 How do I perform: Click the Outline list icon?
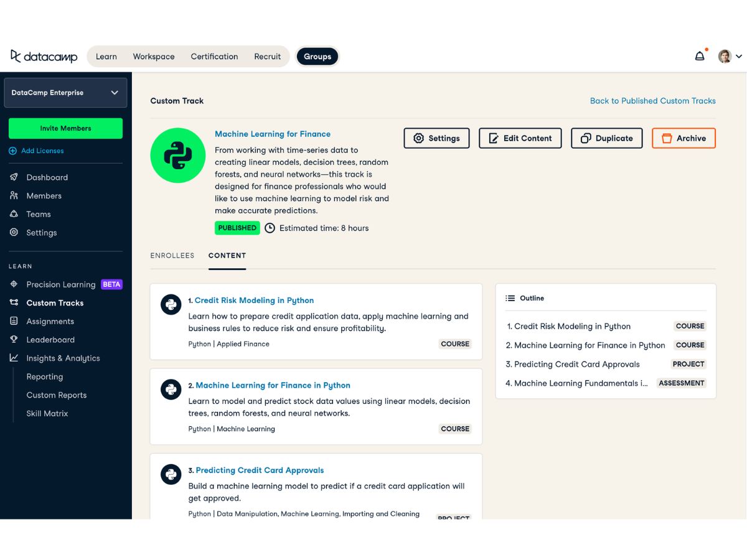tap(510, 299)
